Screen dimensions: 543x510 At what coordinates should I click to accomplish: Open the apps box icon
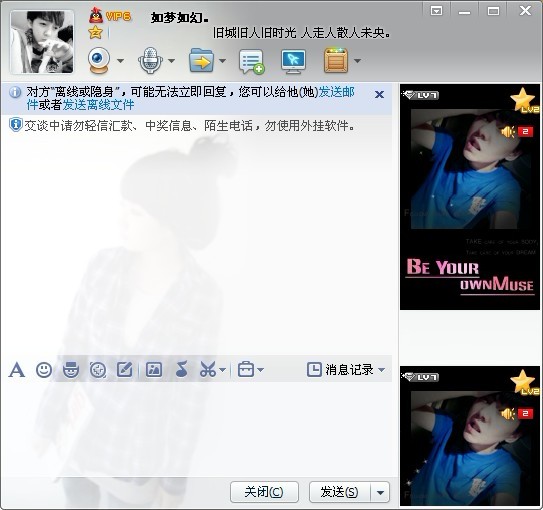(x=336, y=61)
